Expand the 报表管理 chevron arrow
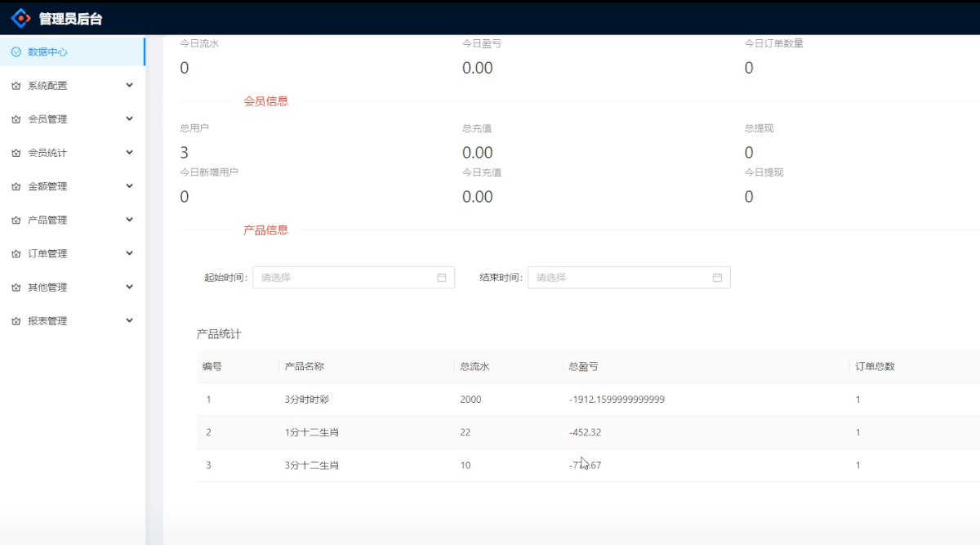The width and height of the screenshot is (980, 545). 129,321
